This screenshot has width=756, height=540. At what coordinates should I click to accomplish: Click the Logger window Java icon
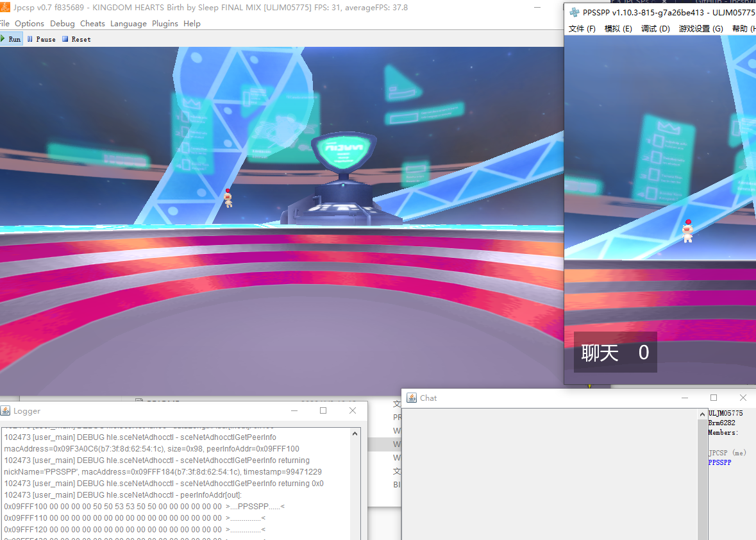pos(5,411)
